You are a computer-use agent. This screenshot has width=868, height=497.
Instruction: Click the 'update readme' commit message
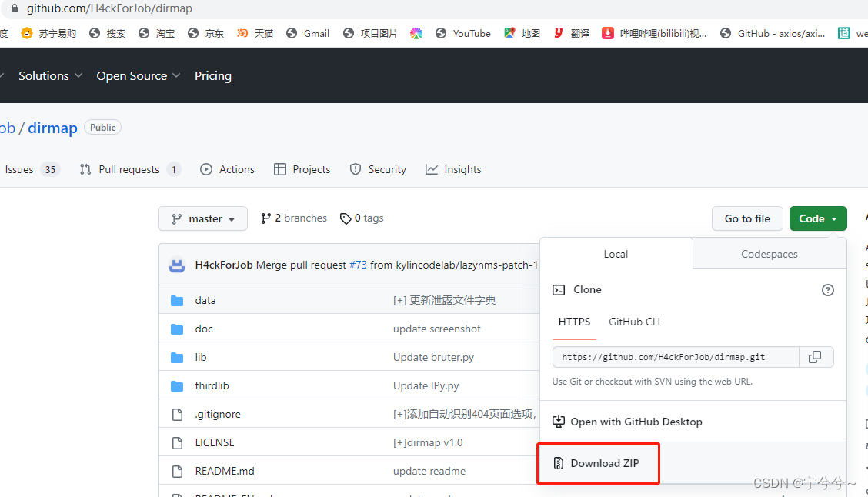pos(429,471)
